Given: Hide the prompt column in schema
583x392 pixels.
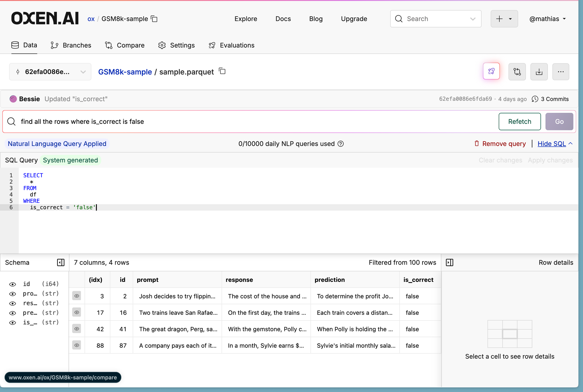Looking at the screenshot, I should (x=13, y=294).
